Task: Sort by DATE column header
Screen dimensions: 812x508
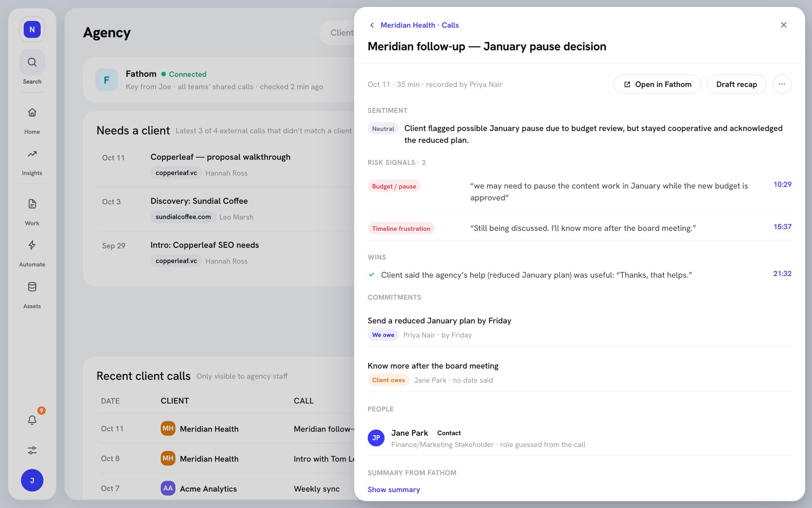Action: (x=110, y=401)
